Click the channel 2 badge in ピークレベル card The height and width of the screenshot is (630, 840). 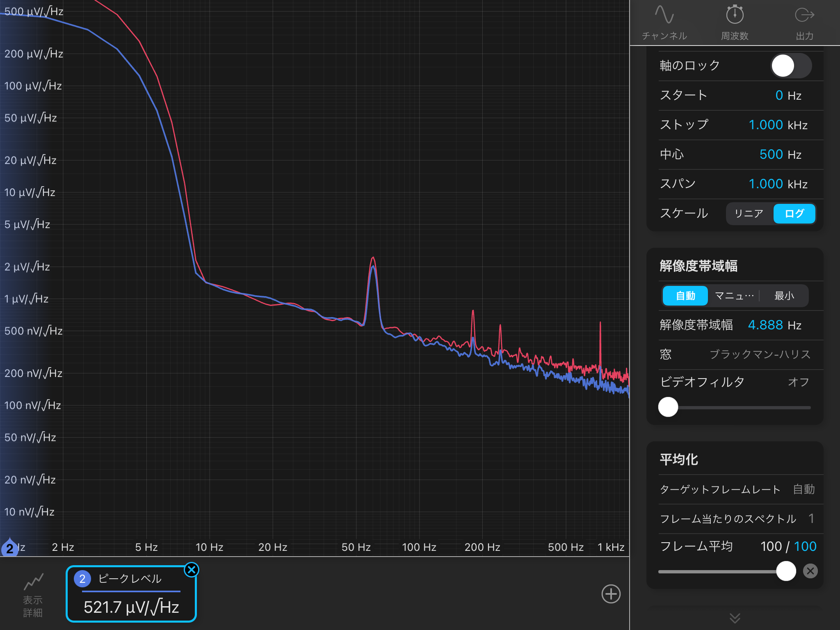click(x=82, y=579)
